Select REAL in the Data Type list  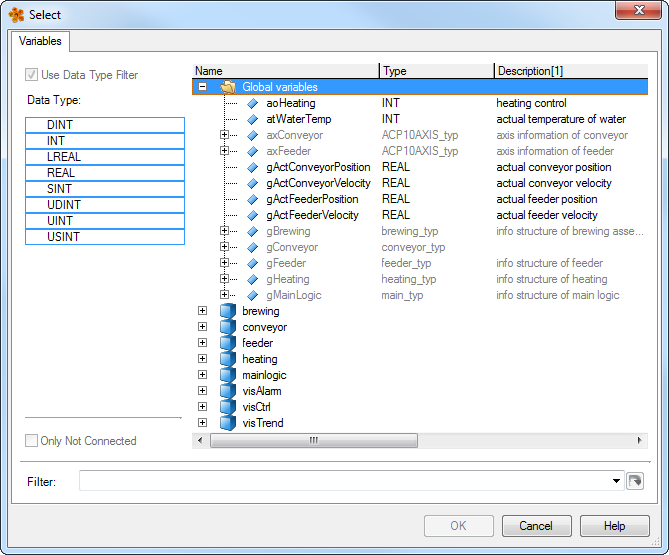coord(105,173)
